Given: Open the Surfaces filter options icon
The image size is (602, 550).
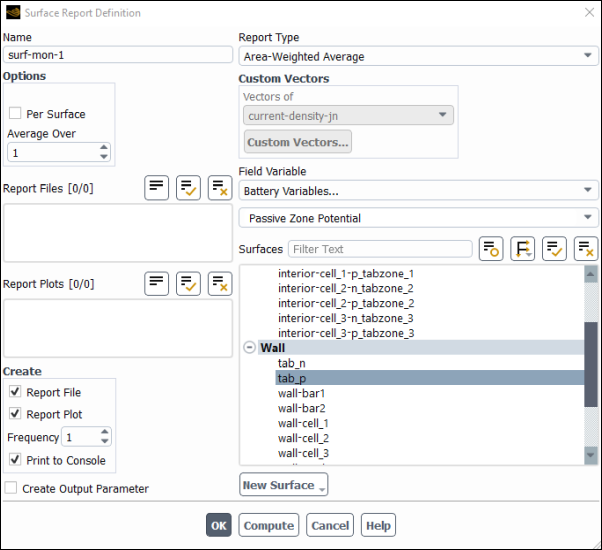Looking at the screenshot, I should [x=490, y=249].
